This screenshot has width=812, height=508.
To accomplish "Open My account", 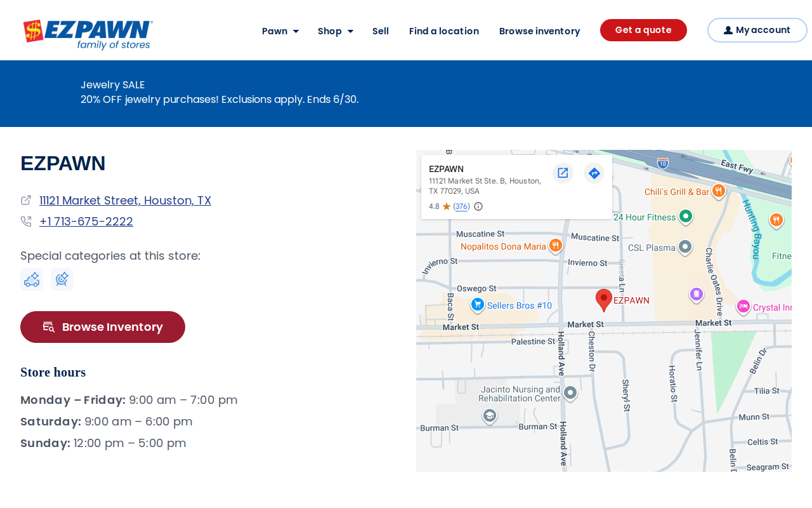I will point(757,30).
